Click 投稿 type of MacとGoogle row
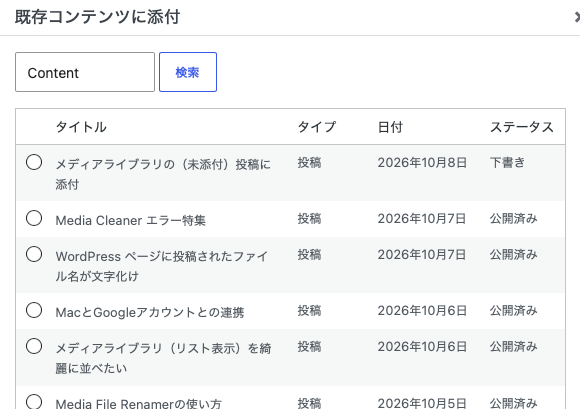This screenshot has height=409, width=580. click(310, 310)
